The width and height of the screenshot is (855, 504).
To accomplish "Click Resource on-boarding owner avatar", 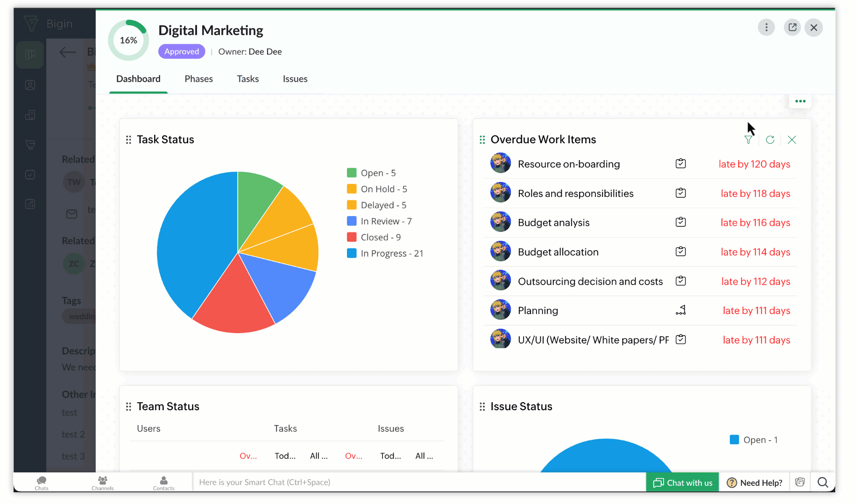I will pyautogui.click(x=500, y=163).
